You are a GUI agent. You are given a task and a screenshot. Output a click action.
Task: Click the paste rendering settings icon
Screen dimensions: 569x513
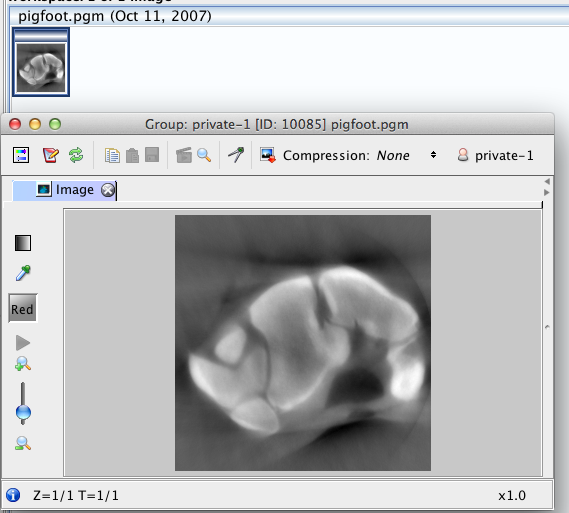click(132, 155)
